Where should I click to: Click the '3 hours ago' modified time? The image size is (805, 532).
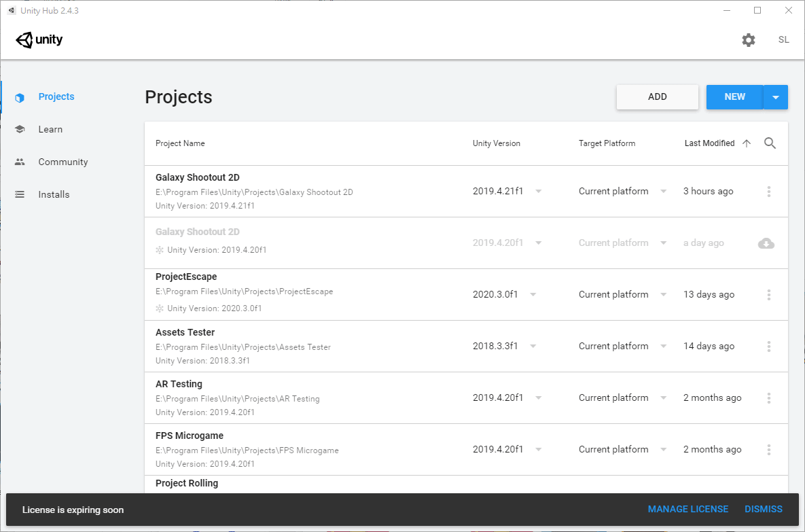coord(708,191)
